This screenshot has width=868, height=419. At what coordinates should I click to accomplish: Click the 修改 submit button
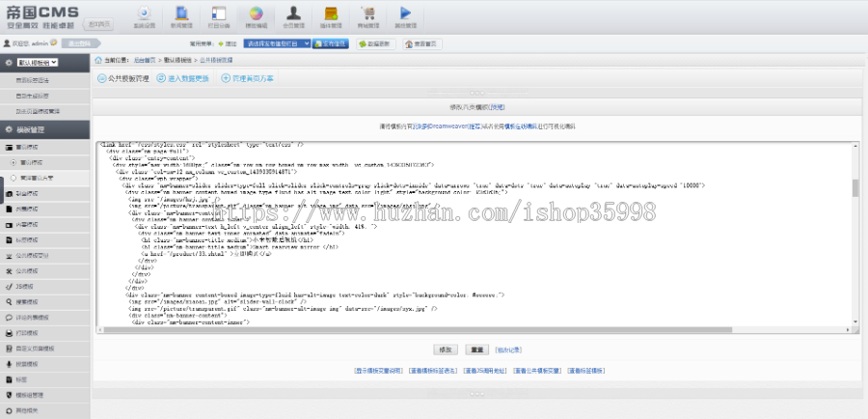[x=445, y=349]
